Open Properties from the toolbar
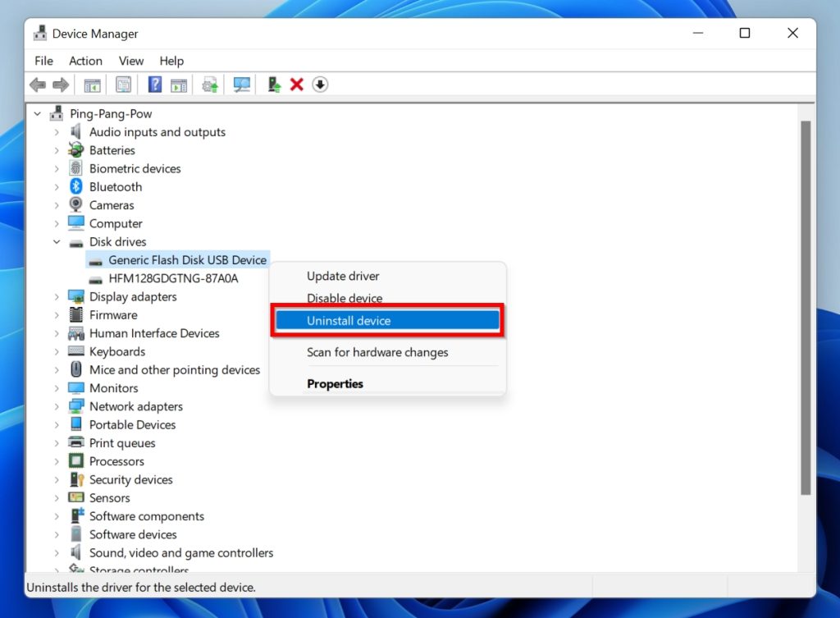 point(123,85)
